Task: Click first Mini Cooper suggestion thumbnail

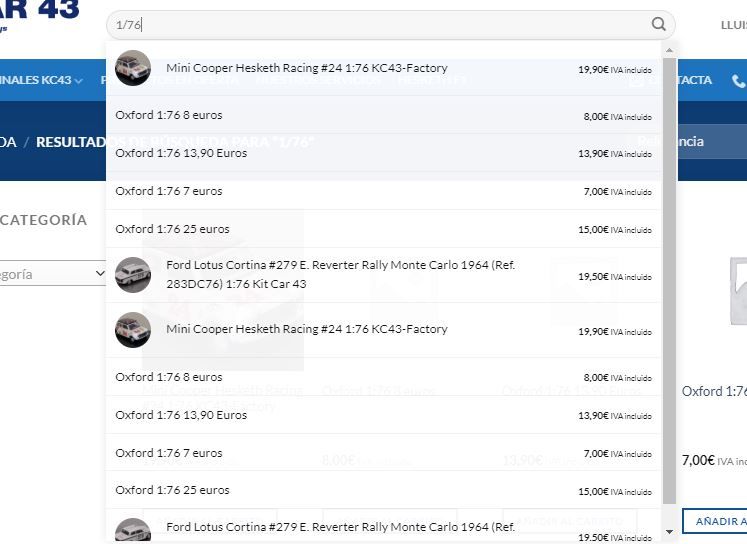Action: click(x=133, y=68)
